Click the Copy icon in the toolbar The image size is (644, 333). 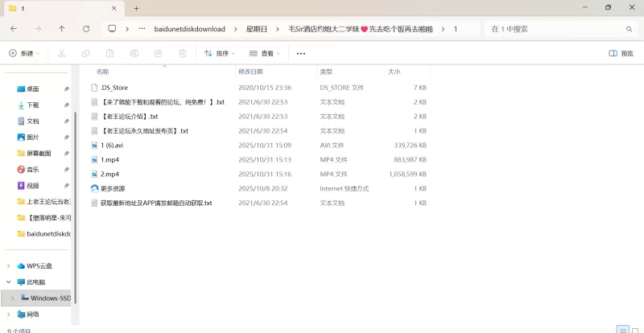(85, 53)
